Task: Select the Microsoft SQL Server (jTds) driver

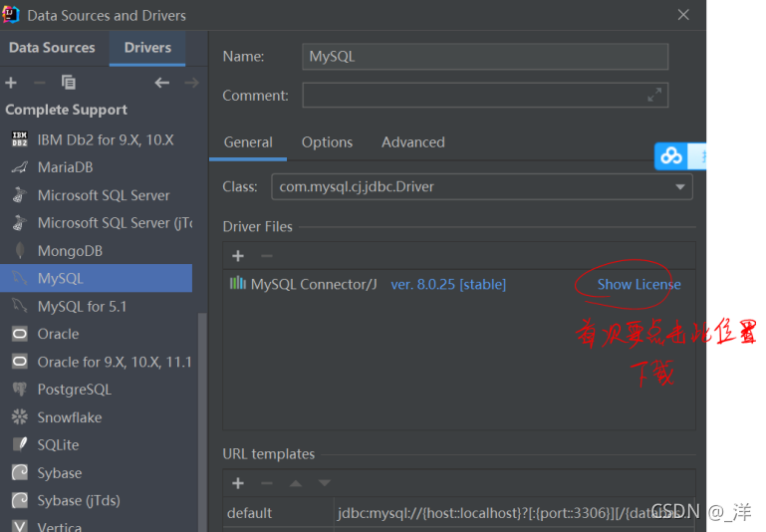Action: (x=97, y=223)
